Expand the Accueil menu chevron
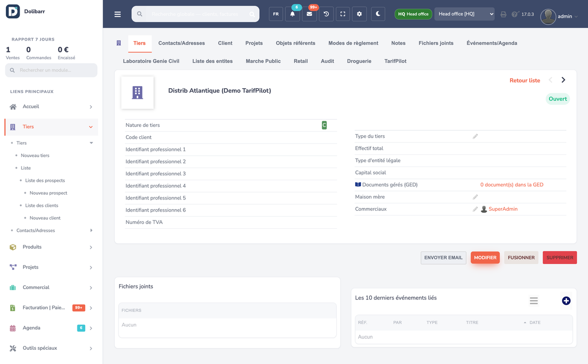 point(91,107)
